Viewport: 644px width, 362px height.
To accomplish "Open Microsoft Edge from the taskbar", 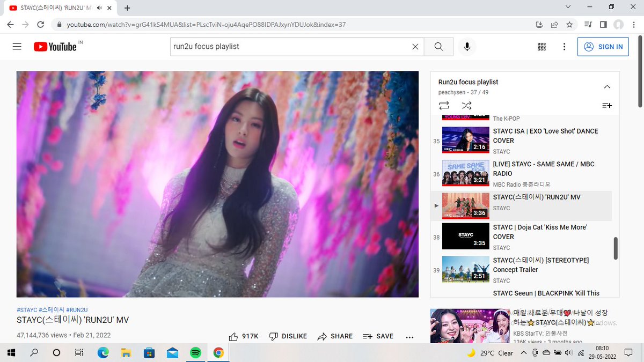I will pyautogui.click(x=103, y=352).
